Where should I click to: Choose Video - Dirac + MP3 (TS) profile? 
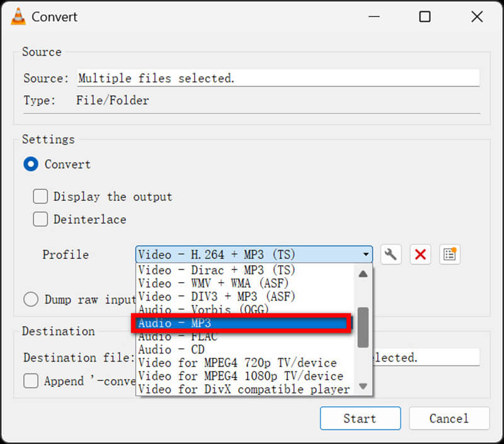pyautogui.click(x=246, y=270)
